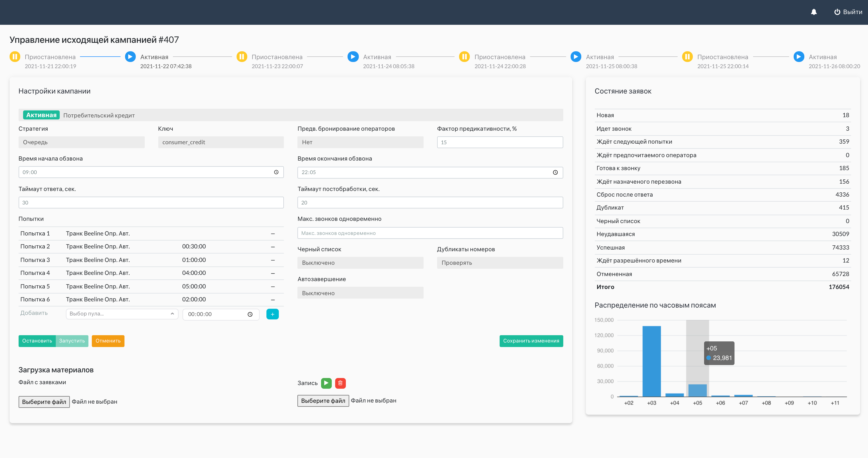
Task: Edit the Таймаут ответа field
Action: pos(151,203)
